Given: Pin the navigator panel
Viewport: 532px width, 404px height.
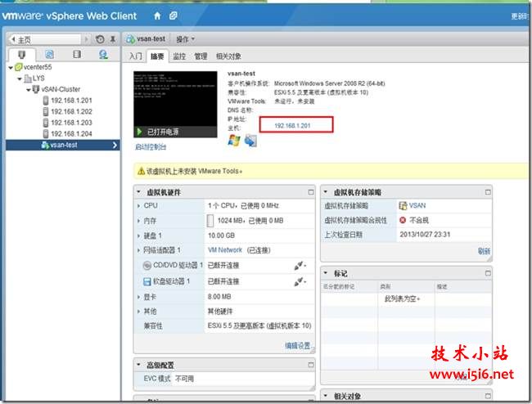Looking at the screenshot, I should [x=113, y=39].
